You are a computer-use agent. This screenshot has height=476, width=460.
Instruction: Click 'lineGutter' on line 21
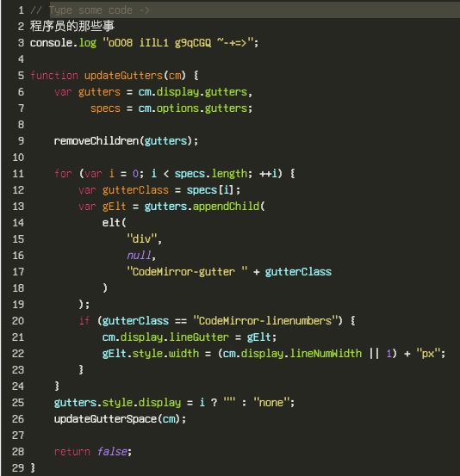point(199,337)
